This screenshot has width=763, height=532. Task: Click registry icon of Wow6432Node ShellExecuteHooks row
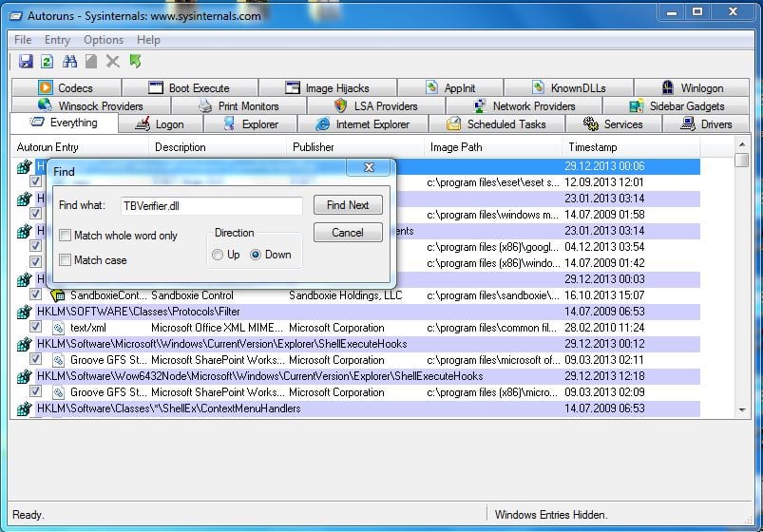24,376
